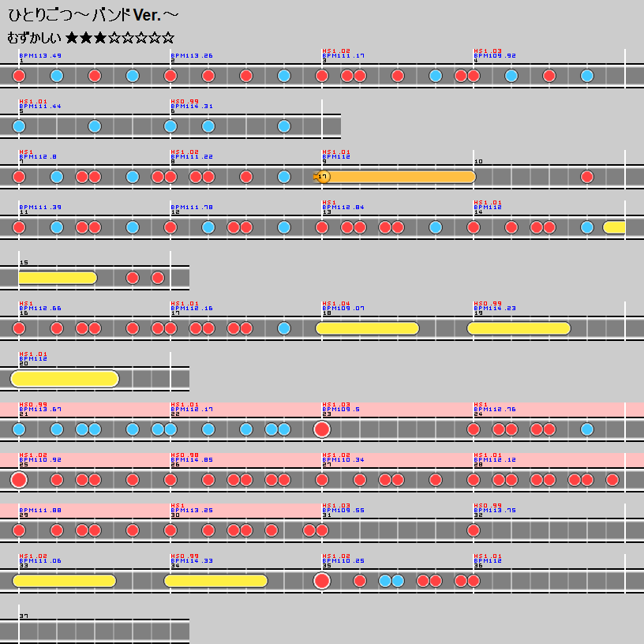The height and width of the screenshot is (644, 644).
Task: Select the only red note in measure 32
Action: point(474,530)
